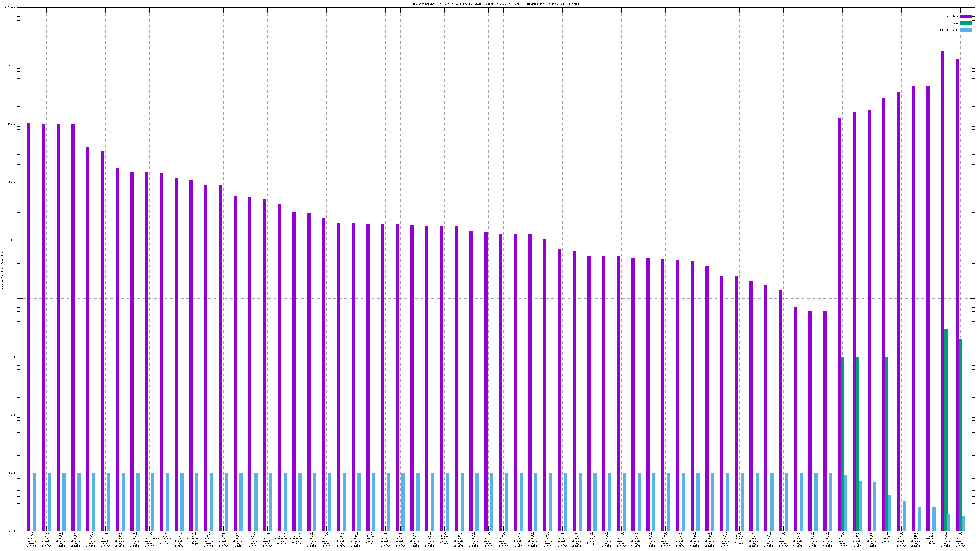The image size is (980, 551).
Task: Click the RBL Statistics chart title
Action: coord(495,4)
